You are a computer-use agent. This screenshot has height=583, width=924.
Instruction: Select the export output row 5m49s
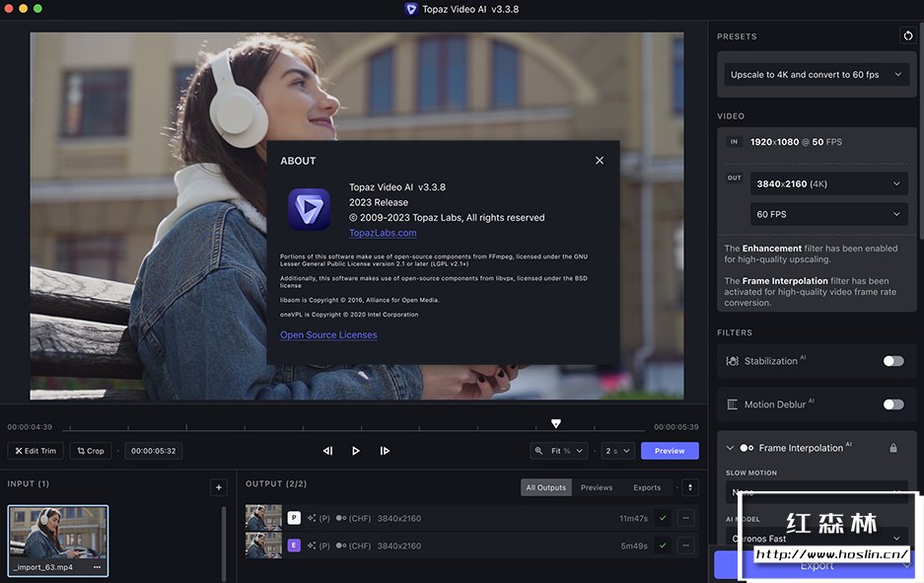pos(472,546)
